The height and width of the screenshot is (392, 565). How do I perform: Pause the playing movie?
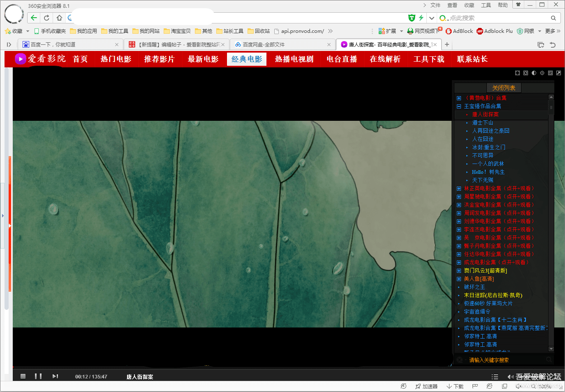click(x=38, y=376)
